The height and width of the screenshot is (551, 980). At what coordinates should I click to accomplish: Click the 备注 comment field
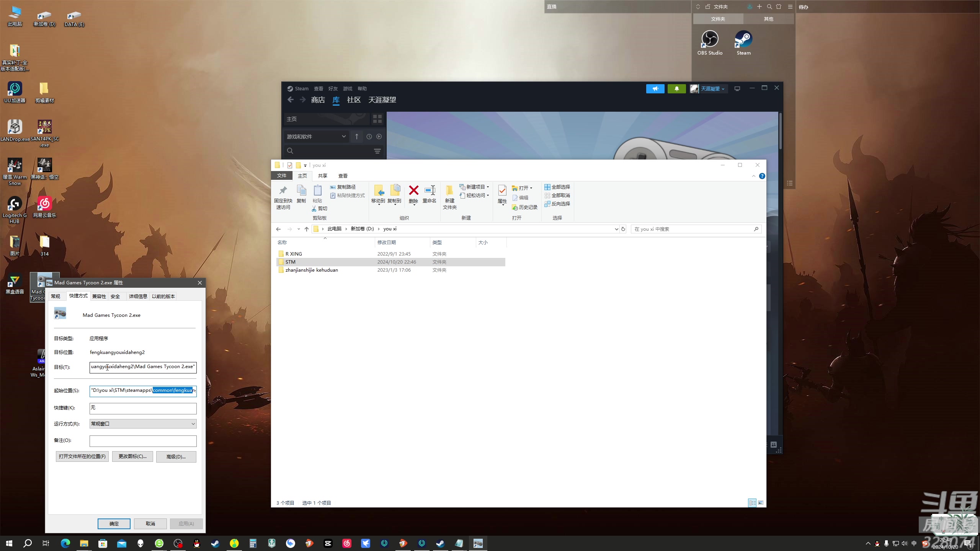pos(143,441)
